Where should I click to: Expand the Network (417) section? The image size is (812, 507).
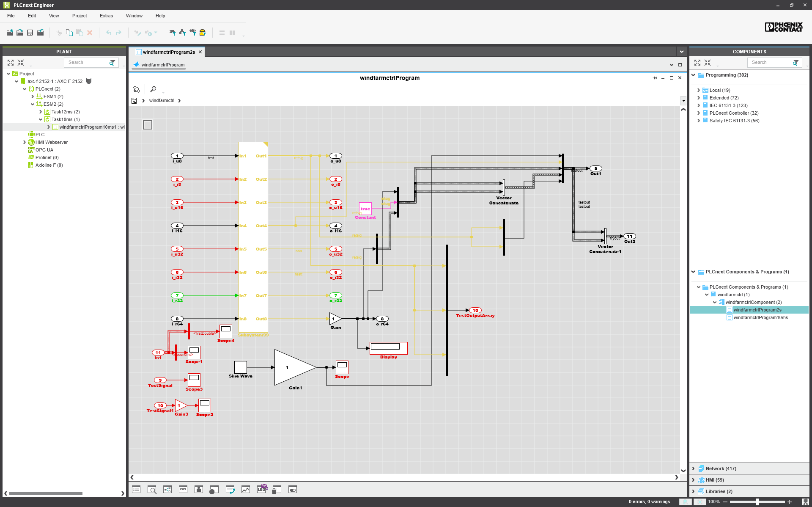(693, 468)
